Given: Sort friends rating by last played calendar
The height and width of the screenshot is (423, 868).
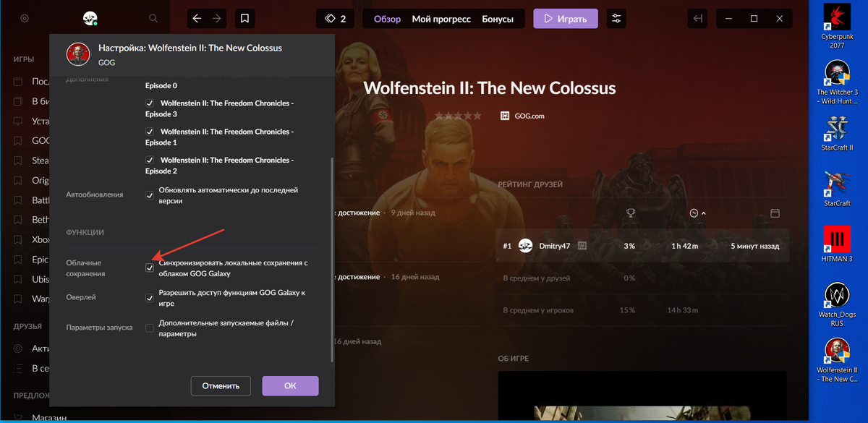Looking at the screenshot, I should [x=775, y=213].
